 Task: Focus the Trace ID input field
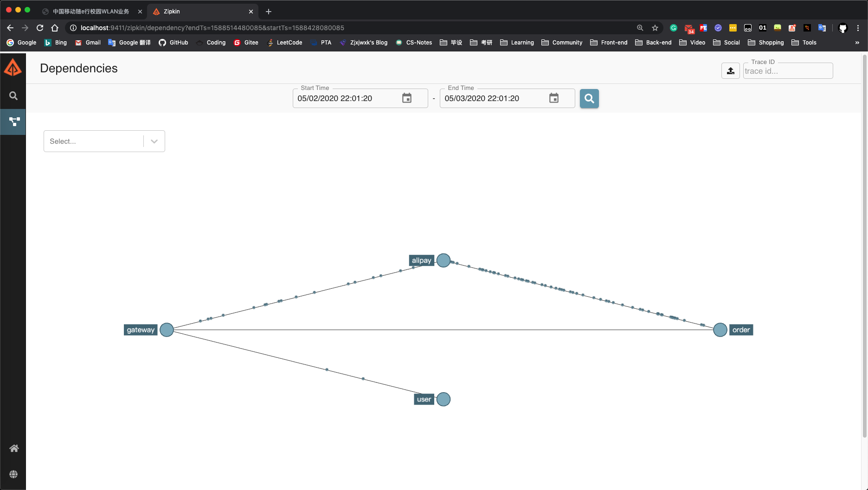click(788, 71)
